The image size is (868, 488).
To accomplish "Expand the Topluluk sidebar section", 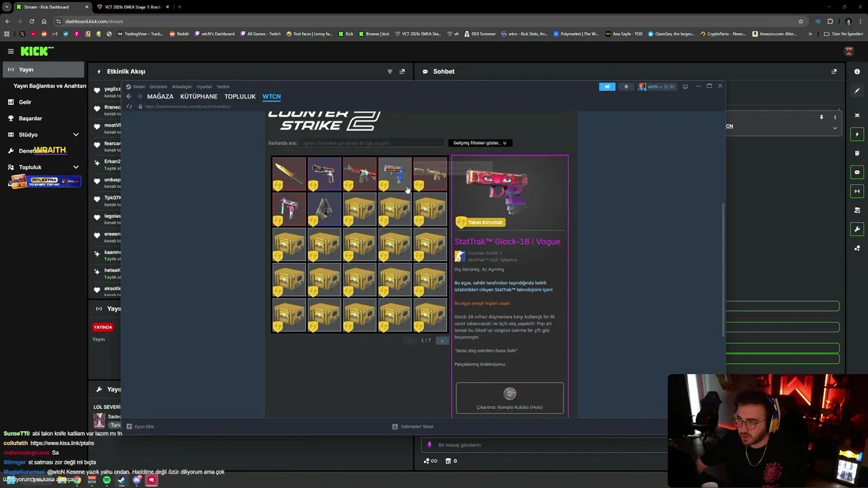I will (76, 167).
